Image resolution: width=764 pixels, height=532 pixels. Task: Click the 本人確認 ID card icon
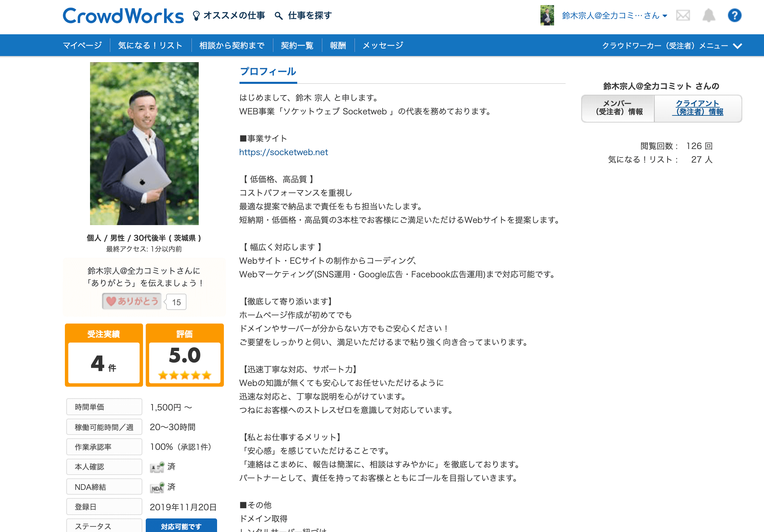coord(157,467)
